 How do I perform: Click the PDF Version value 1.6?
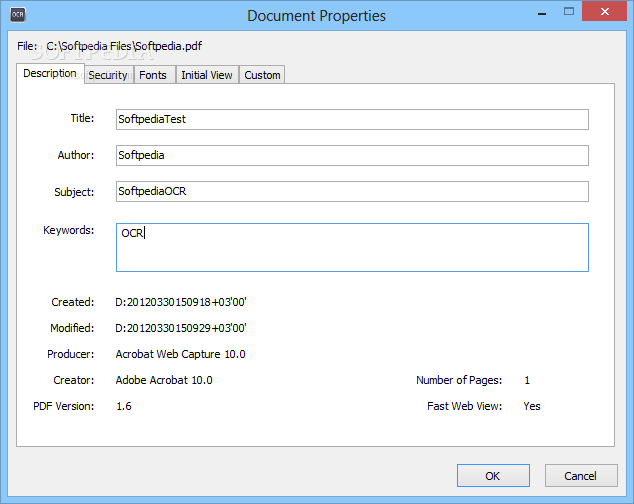(x=124, y=406)
